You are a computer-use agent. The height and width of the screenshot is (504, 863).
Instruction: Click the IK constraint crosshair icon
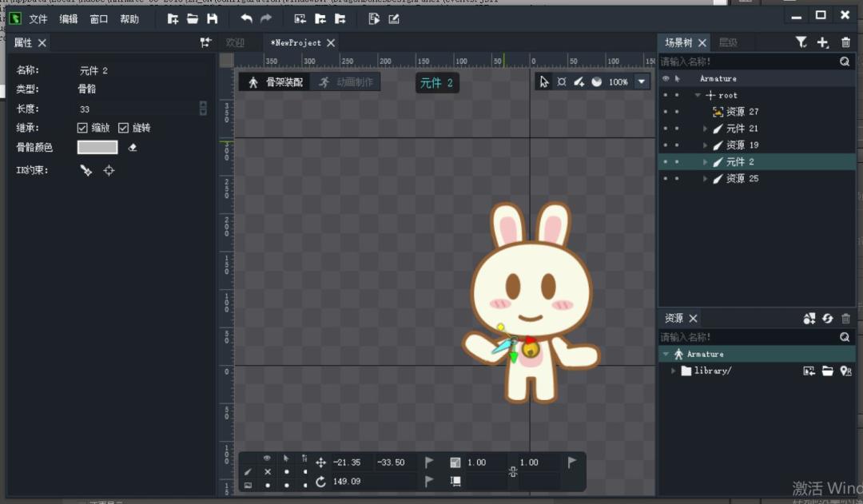coord(109,170)
